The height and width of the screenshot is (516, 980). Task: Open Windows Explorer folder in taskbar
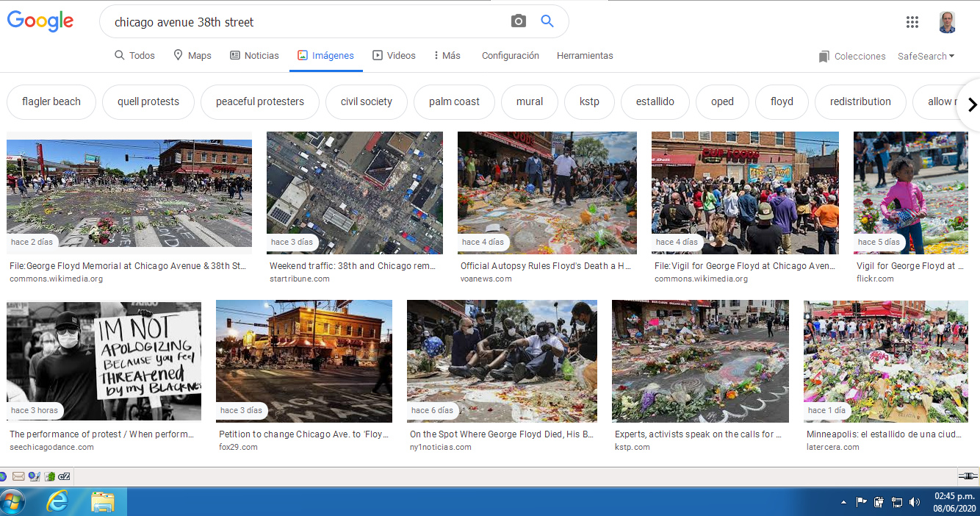click(102, 502)
